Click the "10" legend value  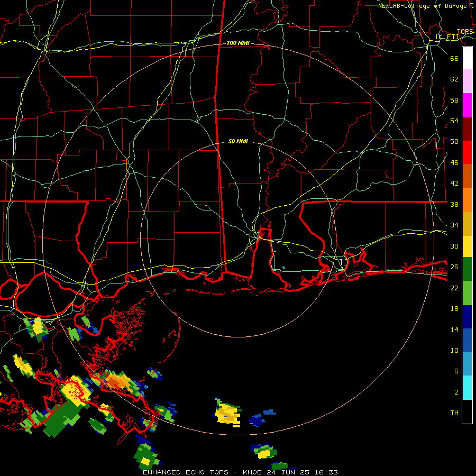click(454, 350)
